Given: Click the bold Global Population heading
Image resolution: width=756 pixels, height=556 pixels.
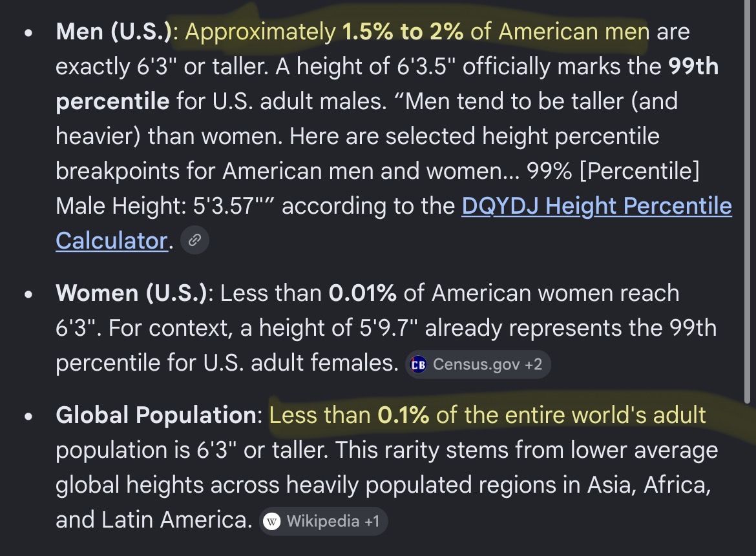Looking at the screenshot, I should tap(156, 415).
